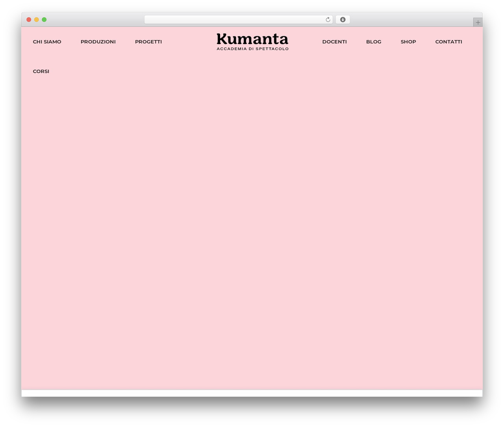Open the Chi Siamo menu item
Viewport: 504px width, 427px height.
click(x=47, y=42)
